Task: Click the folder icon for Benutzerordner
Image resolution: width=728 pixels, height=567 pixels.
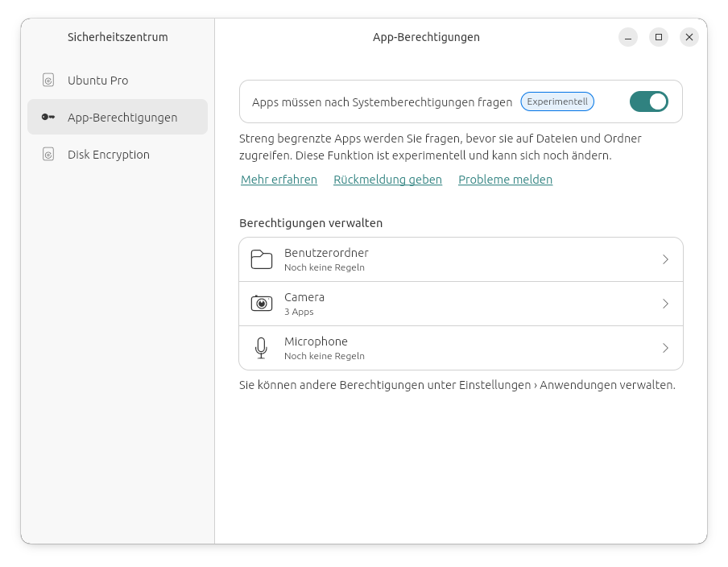Action: 261,259
